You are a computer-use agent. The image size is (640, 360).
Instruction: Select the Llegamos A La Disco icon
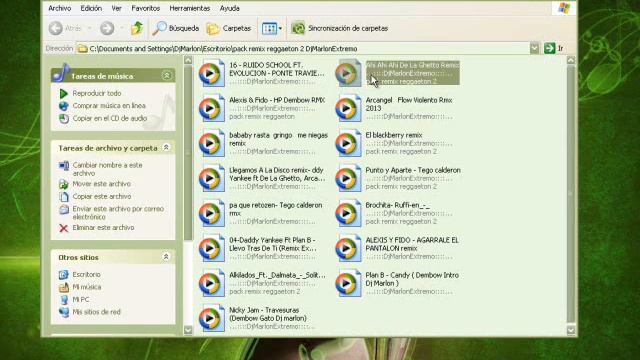tap(211, 178)
